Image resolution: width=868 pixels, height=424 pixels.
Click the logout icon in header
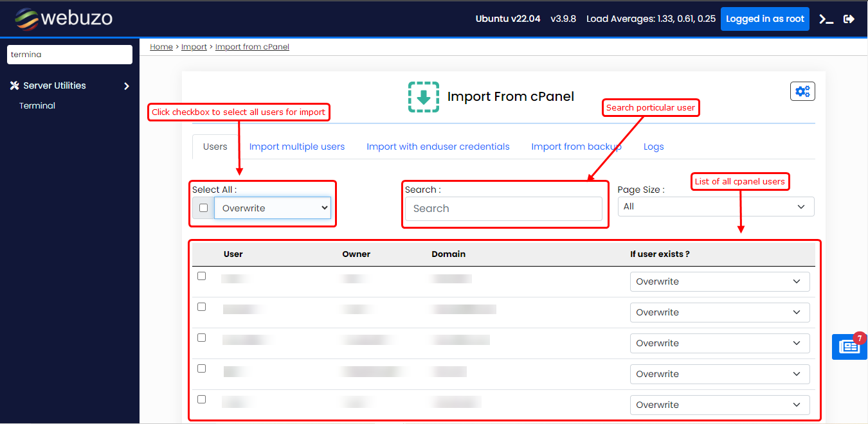[x=849, y=19]
